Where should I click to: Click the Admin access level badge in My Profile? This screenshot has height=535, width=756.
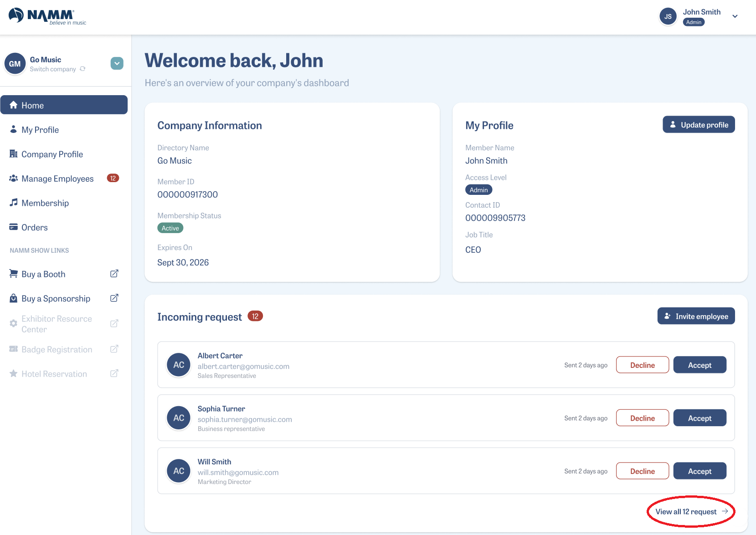coord(478,190)
